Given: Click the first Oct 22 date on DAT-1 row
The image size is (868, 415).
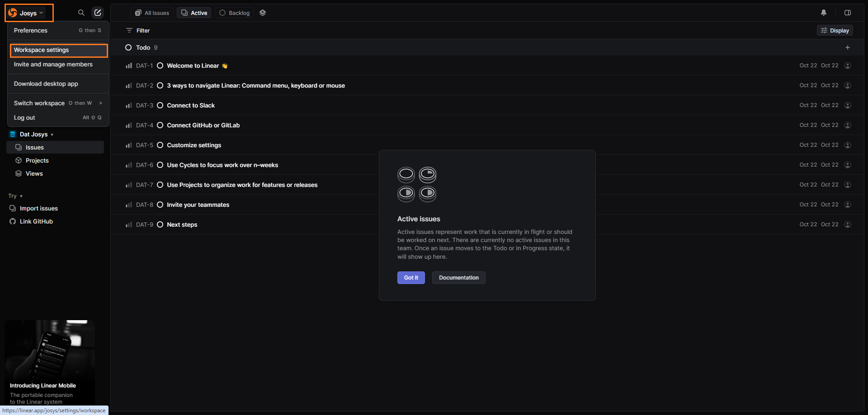Looking at the screenshot, I should [808, 65].
